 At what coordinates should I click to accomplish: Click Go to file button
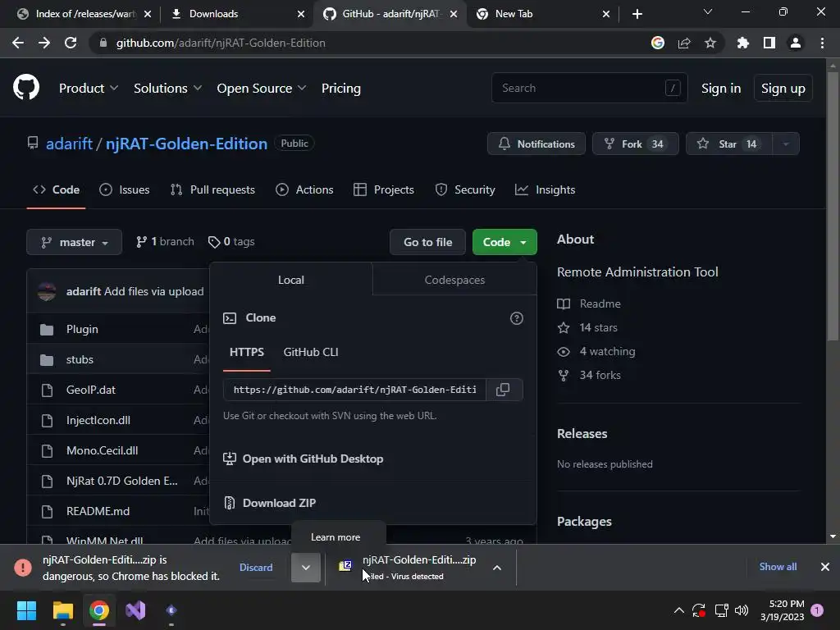pyautogui.click(x=428, y=242)
